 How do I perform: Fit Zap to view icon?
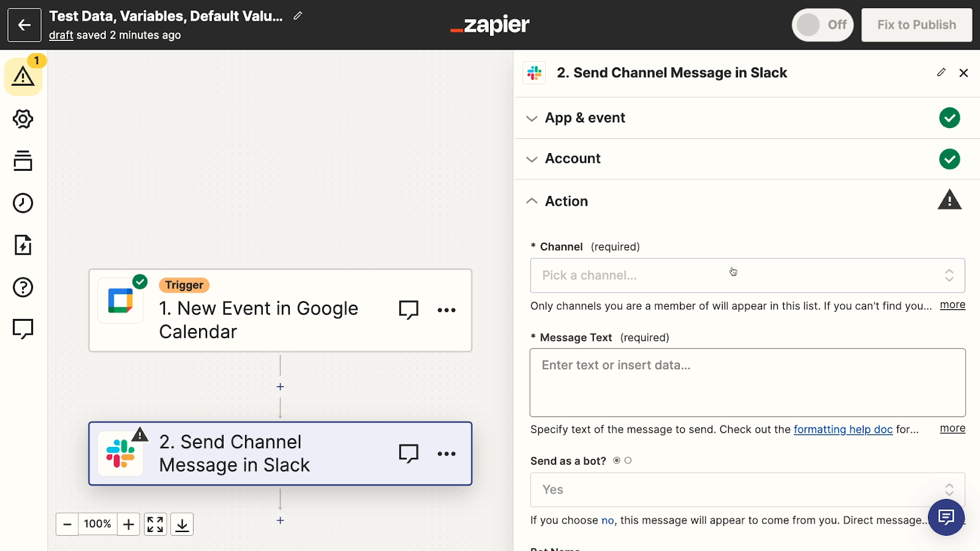[x=156, y=524]
